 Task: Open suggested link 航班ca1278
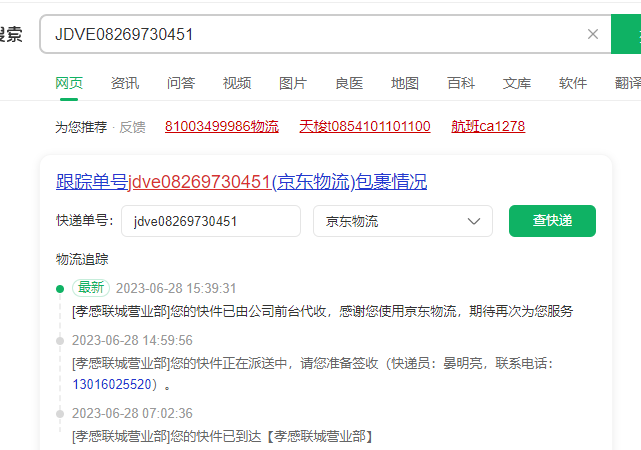(x=488, y=127)
